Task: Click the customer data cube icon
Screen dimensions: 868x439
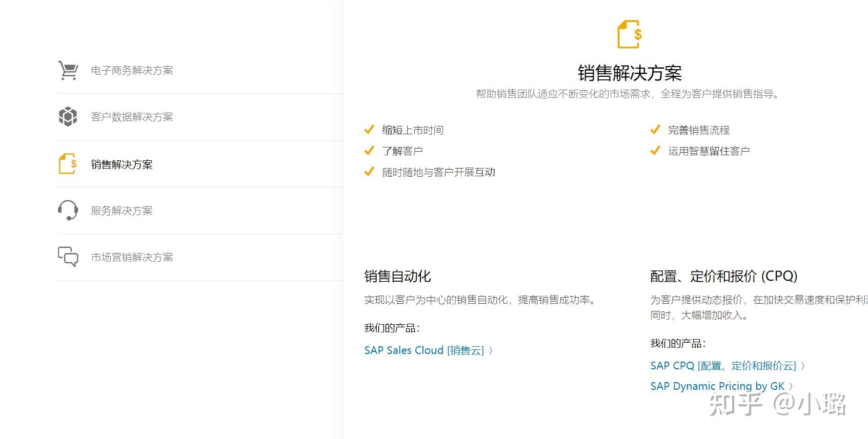Action: point(68,117)
